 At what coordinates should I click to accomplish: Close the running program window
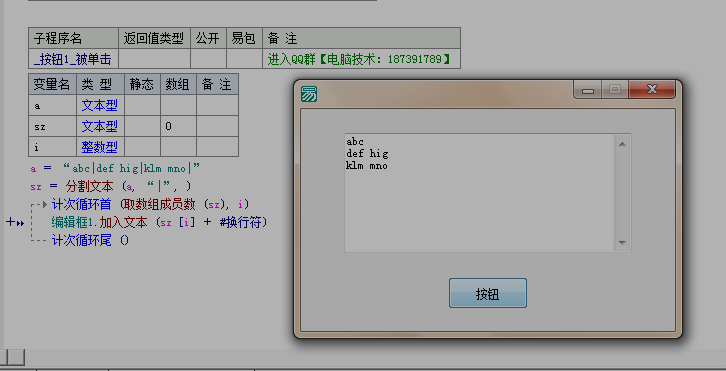point(652,89)
